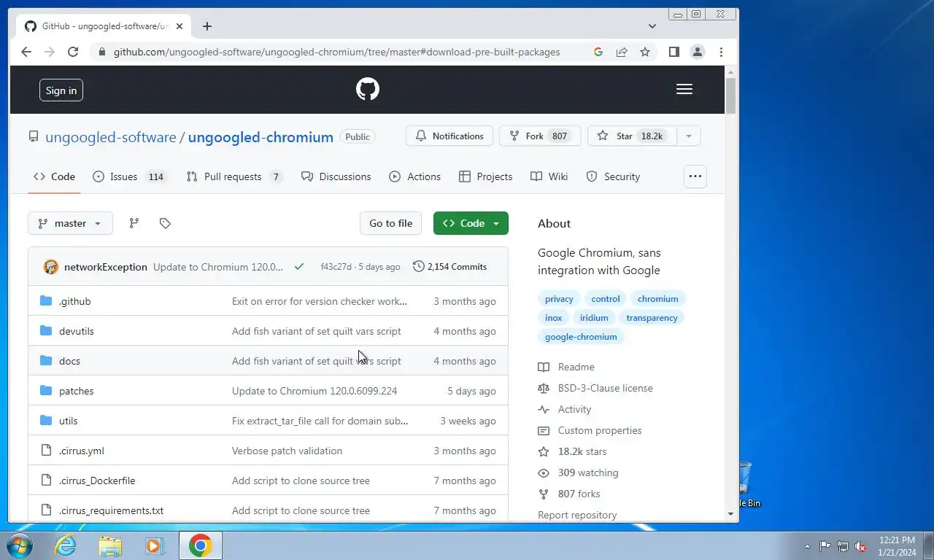Click networkException's avatar image

50,267
